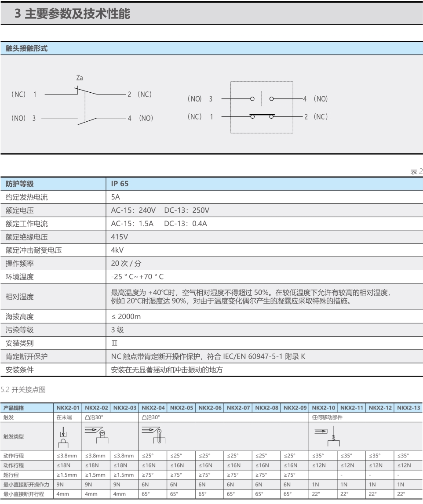Click the 海拔高度 row label
This screenshot has width=423, height=504.
coord(20,317)
